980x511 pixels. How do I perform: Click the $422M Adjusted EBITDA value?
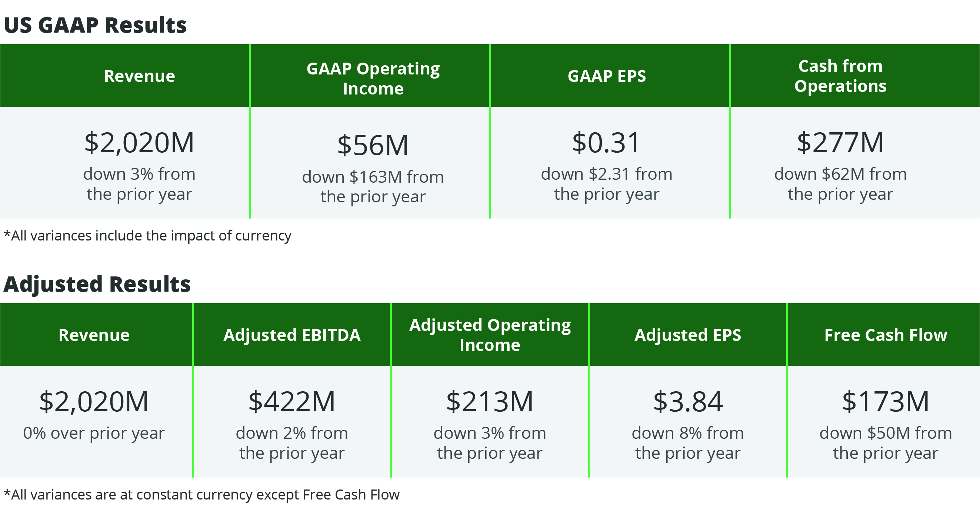tap(292, 402)
